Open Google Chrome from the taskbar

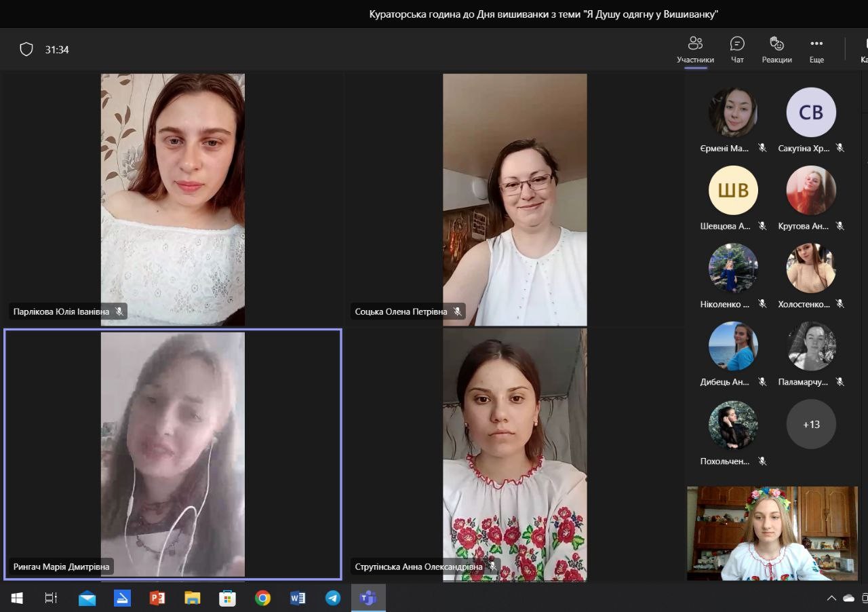(262, 598)
